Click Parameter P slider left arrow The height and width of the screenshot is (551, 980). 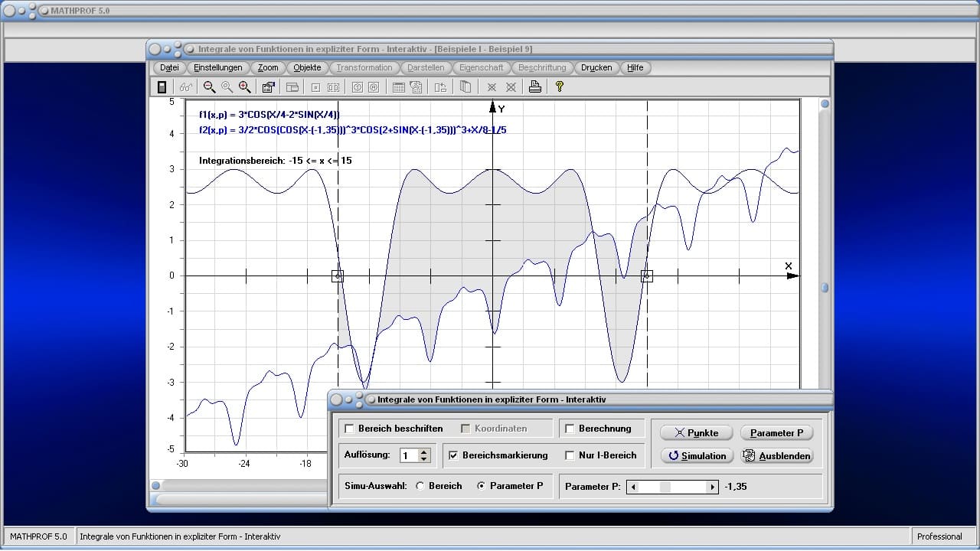[632, 487]
